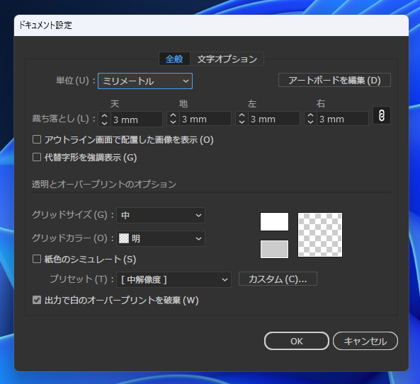Enable 紙色のシミュレート checkbox

click(37, 259)
